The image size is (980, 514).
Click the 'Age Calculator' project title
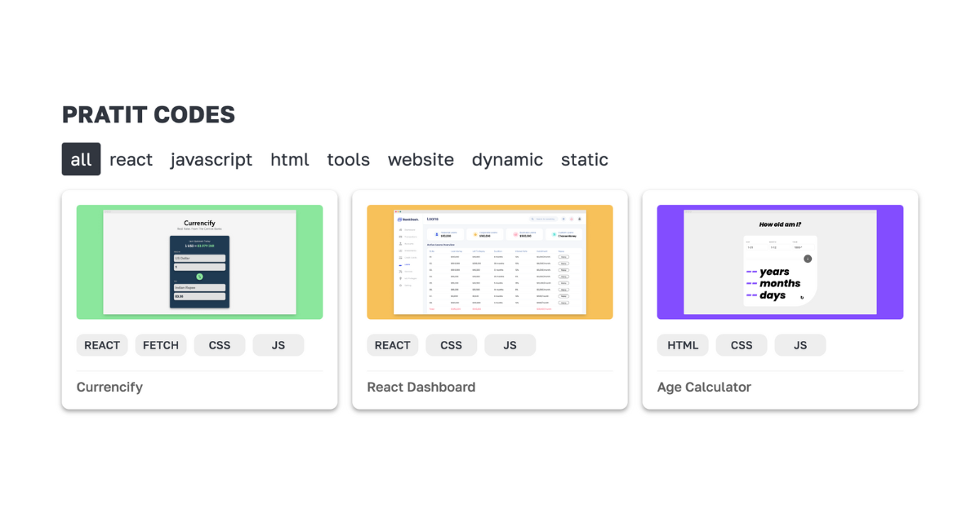(704, 387)
